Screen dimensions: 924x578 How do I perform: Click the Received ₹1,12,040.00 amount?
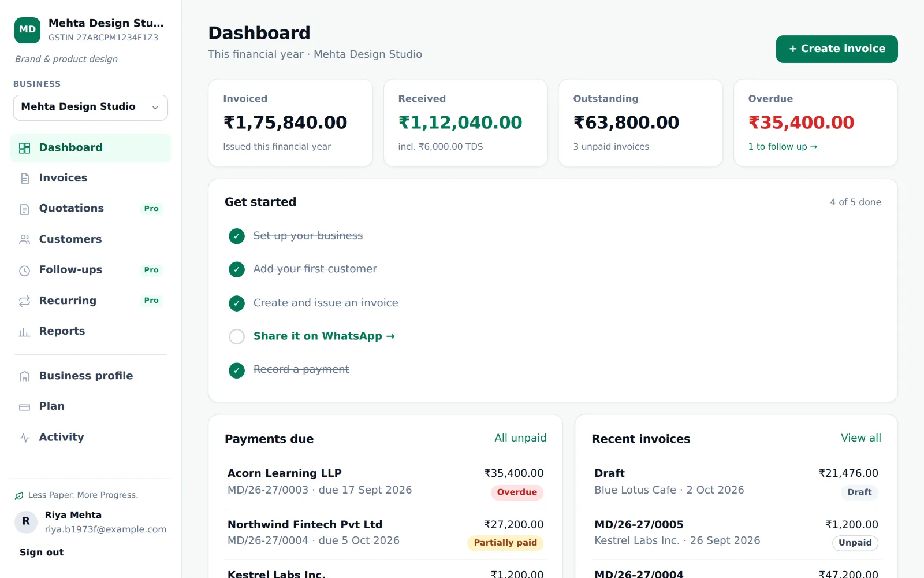point(460,123)
